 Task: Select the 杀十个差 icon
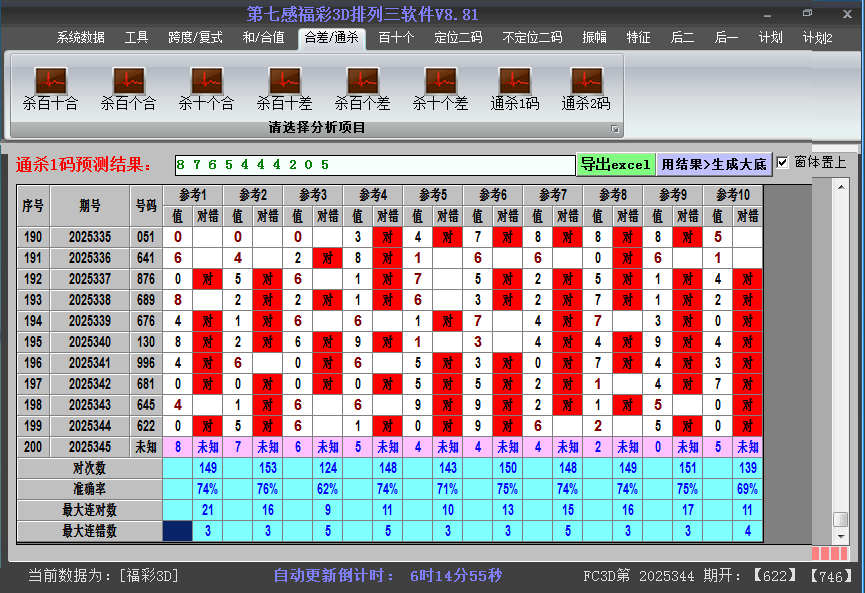[x=440, y=88]
